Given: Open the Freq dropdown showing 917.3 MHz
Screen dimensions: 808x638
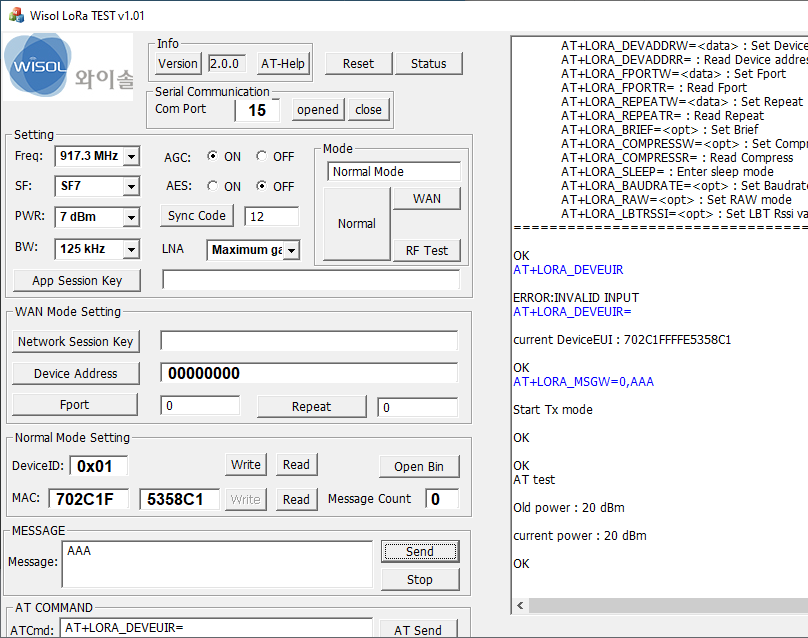Looking at the screenshot, I should [131, 156].
